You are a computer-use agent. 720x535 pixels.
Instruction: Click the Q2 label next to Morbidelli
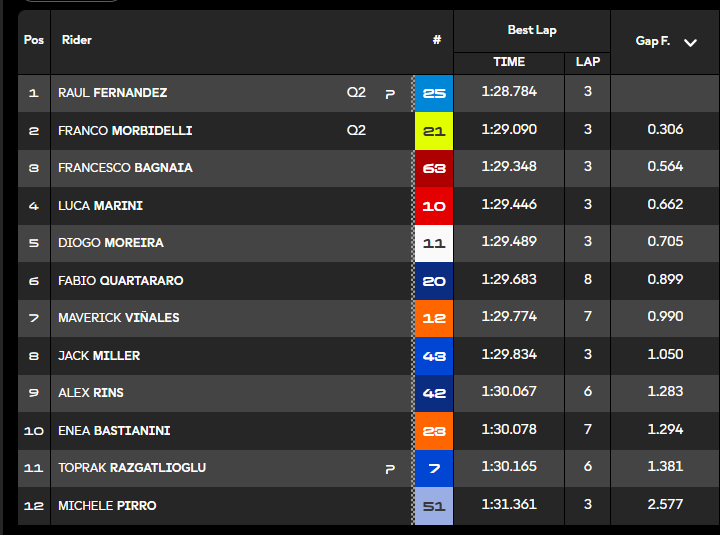(x=356, y=131)
